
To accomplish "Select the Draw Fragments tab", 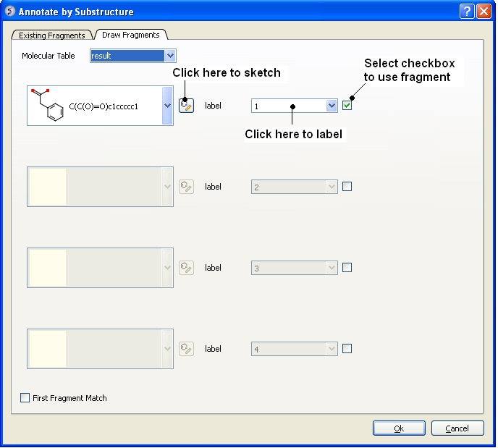I will point(131,35).
